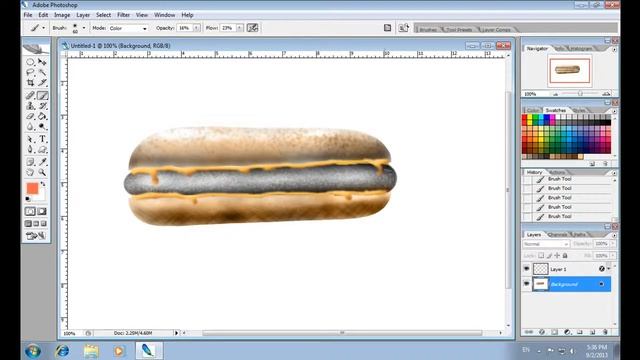Select the Lasso tool
The width and height of the screenshot is (640, 360).
tap(30, 72)
